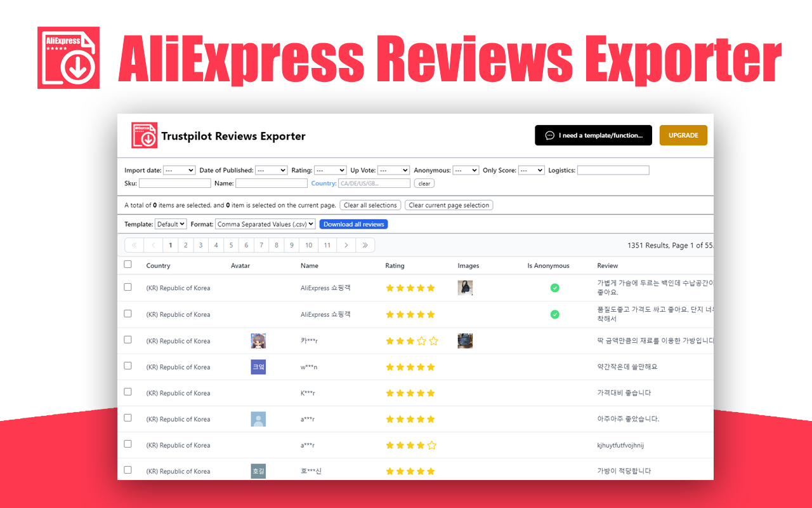The width and height of the screenshot is (812, 508).
Task: Open the Template Default dropdown
Action: click(x=171, y=224)
